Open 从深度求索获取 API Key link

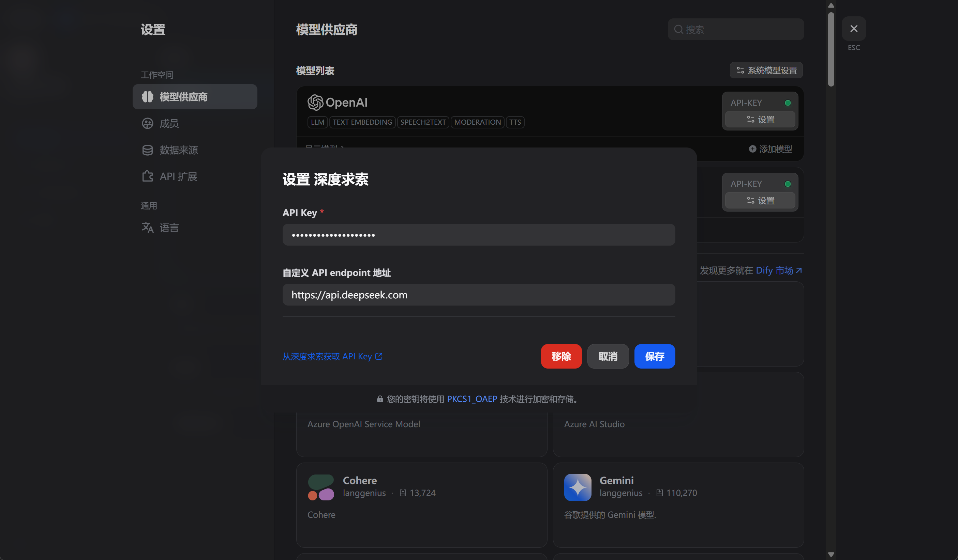coord(333,356)
